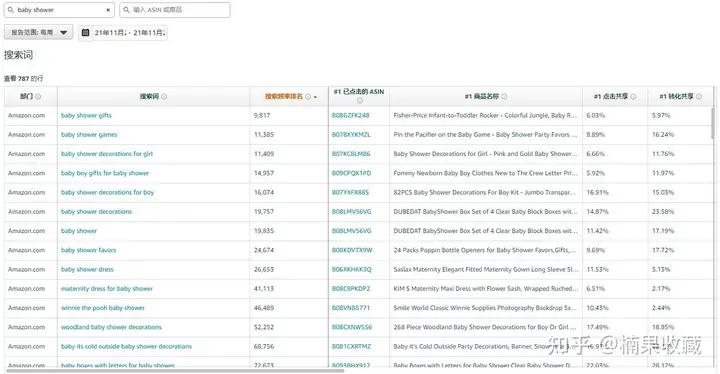
Task: Click info icon beside #1 商品名称 header
Action: point(504,96)
